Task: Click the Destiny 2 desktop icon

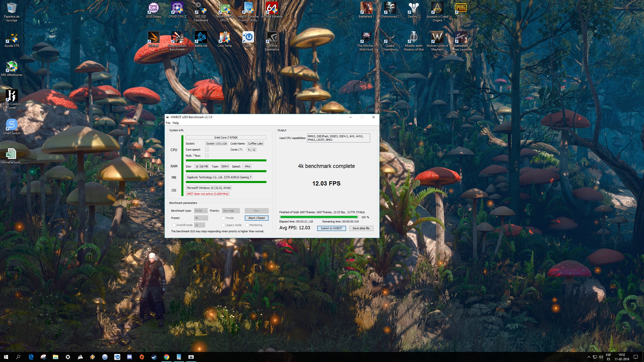Action: (x=414, y=10)
